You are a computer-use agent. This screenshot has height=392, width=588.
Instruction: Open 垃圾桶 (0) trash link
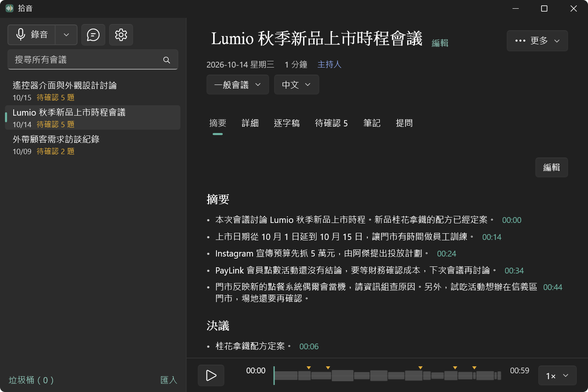[x=31, y=380]
